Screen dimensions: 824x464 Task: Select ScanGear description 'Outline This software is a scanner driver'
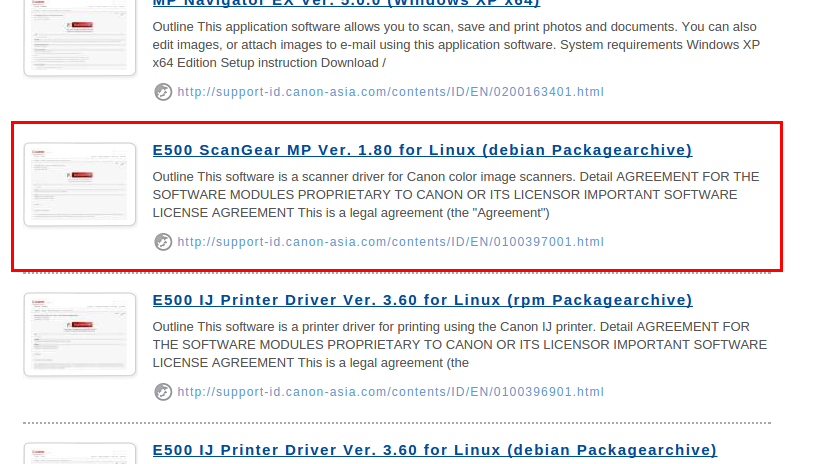coord(269,177)
